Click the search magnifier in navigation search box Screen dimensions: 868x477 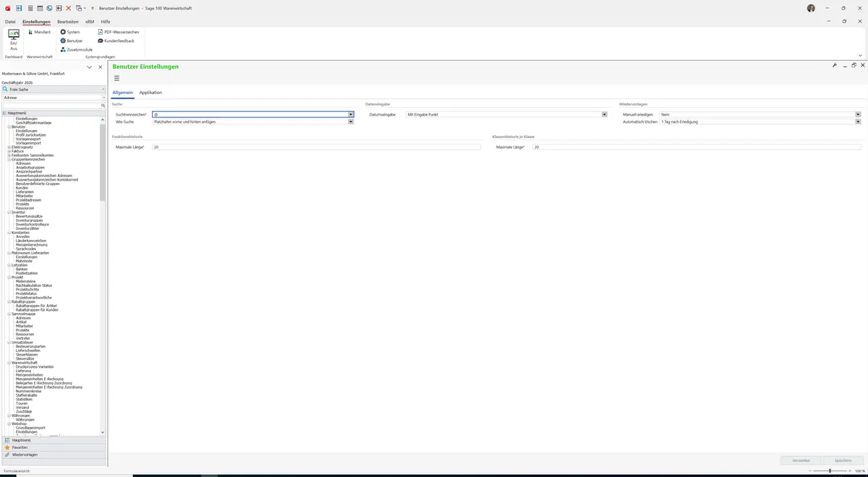click(x=103, y=106)
